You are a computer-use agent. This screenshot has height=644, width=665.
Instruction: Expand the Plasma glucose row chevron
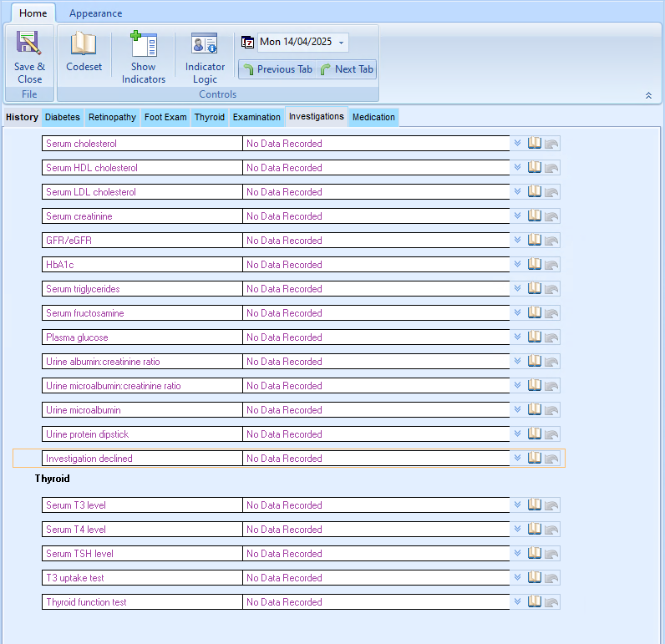tap(517, 337)
